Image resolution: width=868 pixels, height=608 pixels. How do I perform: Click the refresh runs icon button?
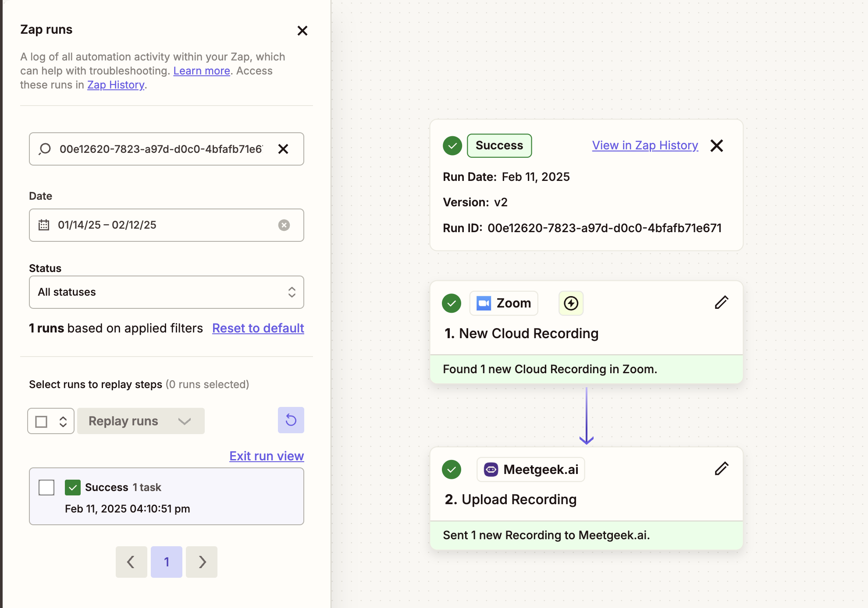coord(291,421)
